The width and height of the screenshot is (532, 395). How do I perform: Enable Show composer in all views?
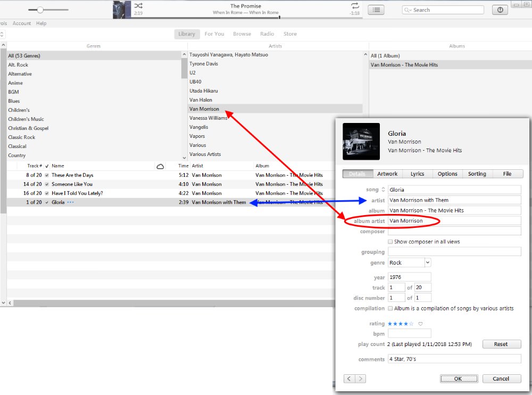pyautogui.click(x=390, y=242)
